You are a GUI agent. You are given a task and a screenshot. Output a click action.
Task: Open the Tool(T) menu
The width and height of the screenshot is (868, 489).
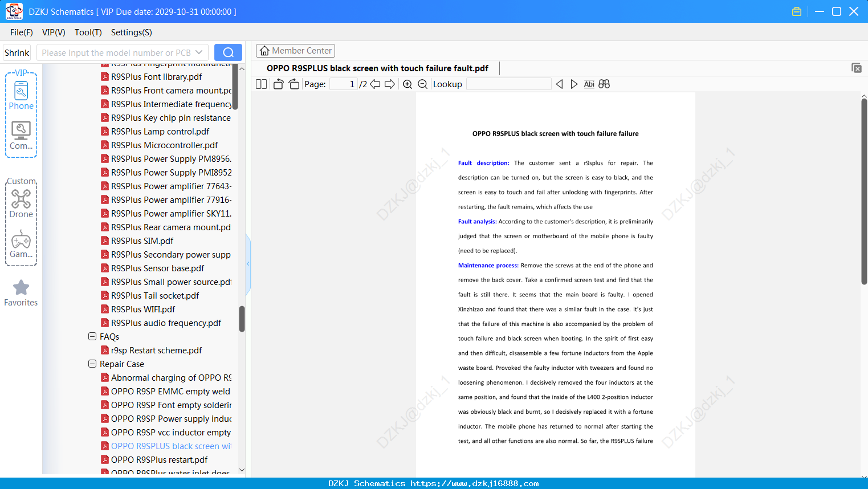coord(88,32)
